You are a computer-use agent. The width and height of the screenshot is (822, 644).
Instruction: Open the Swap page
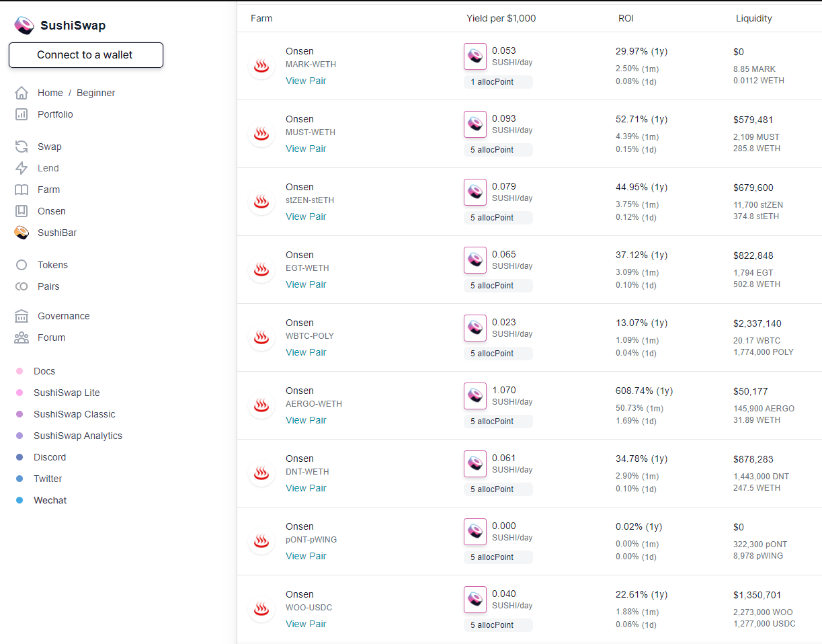point(50,147)
